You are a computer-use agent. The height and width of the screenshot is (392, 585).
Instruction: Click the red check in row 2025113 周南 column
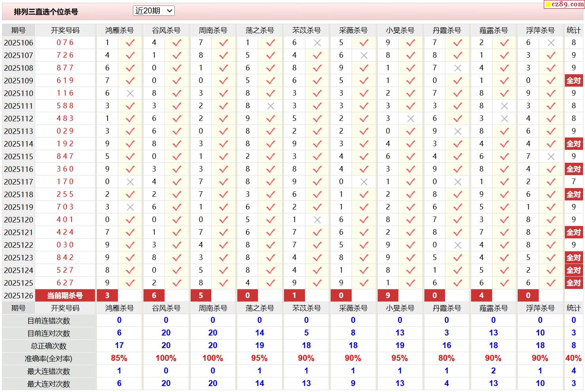pyautogui.click(x=223, y=131)
